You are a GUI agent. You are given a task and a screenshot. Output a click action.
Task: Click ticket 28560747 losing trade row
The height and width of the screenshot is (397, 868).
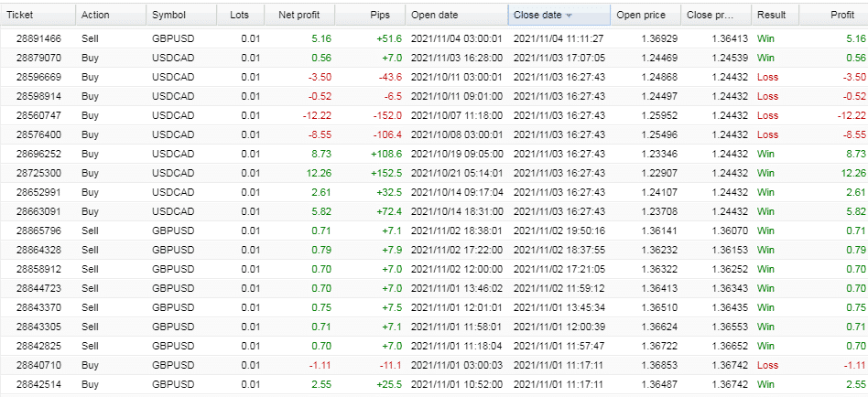(434, 115)
